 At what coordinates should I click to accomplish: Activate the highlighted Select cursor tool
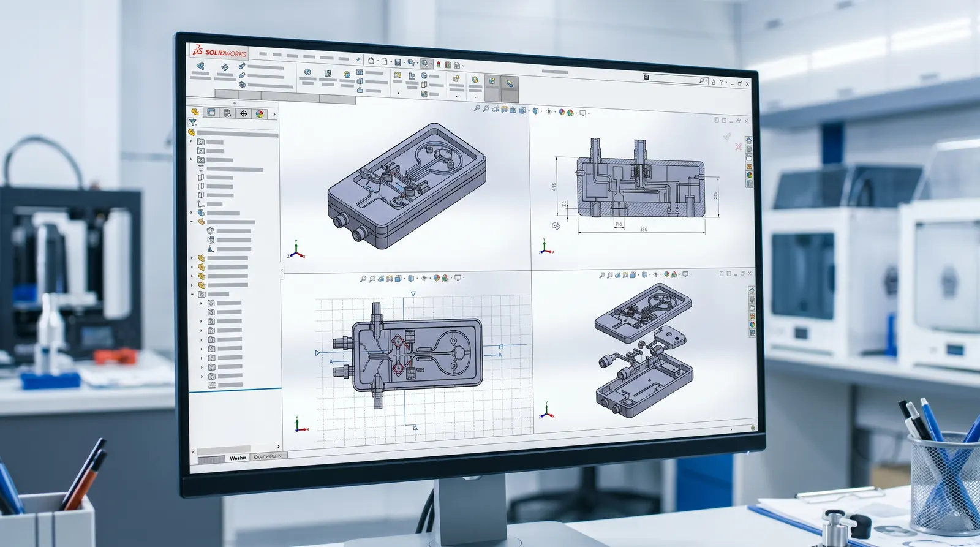(x=426, y=63)
